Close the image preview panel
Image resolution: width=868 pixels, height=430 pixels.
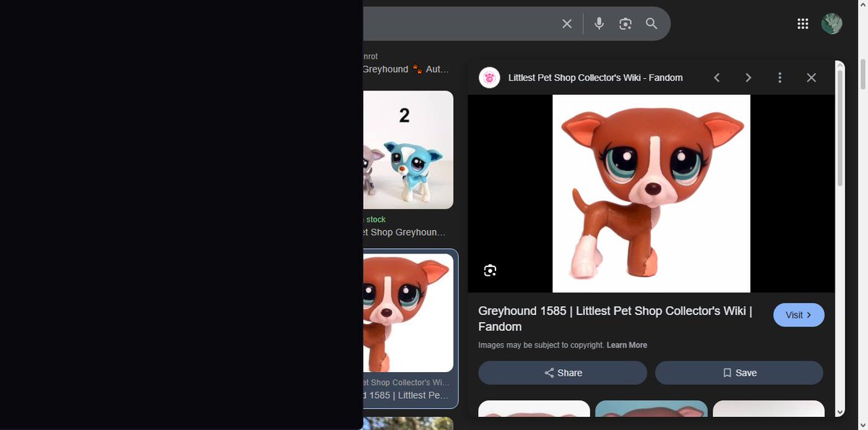812,77
